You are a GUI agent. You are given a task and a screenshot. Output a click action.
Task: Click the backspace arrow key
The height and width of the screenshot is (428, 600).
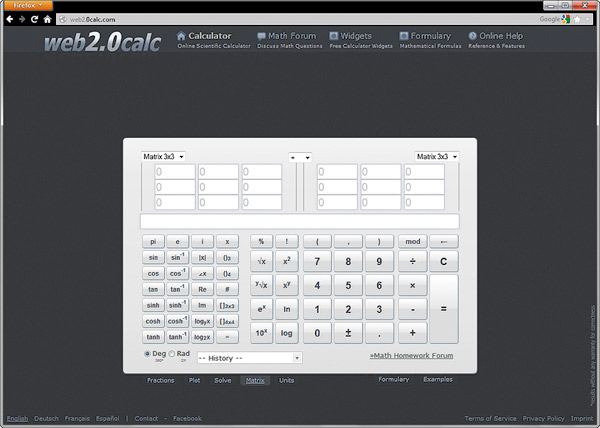click(444, 241)
